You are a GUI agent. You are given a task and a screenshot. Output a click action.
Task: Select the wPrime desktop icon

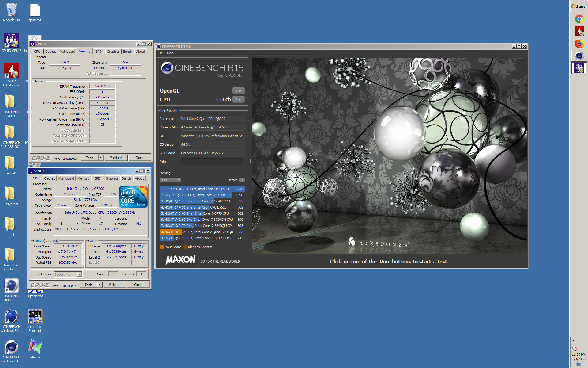coord(35,350)
